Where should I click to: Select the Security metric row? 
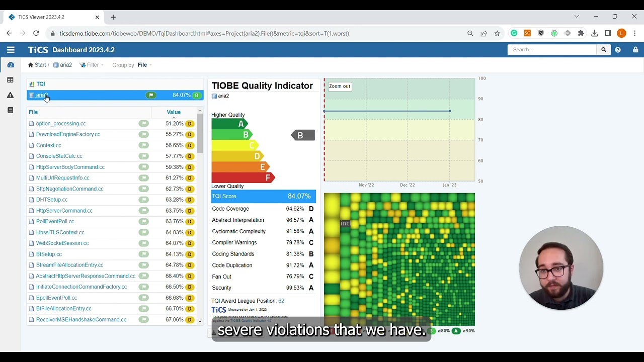pyautogui.click(x=264, y=288)
